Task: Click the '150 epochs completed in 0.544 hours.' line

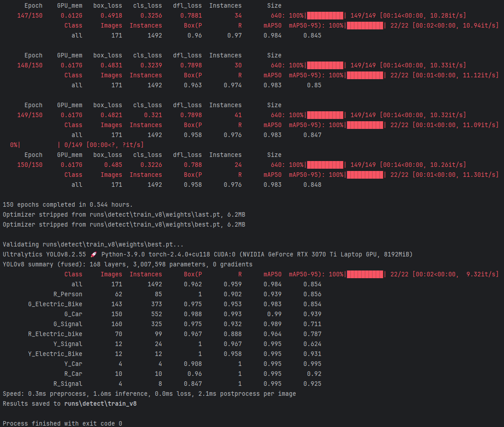Action: click(67, 204)
